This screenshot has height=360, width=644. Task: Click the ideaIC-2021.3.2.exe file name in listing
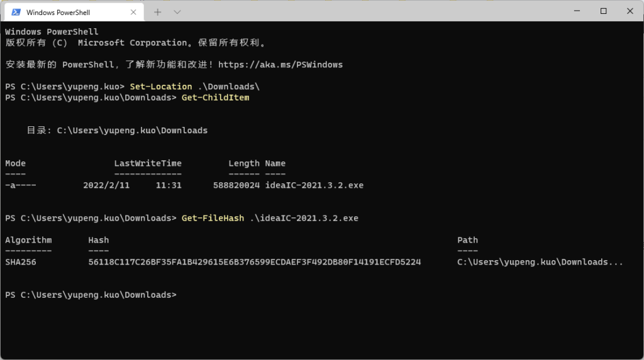tap(314, 185)
